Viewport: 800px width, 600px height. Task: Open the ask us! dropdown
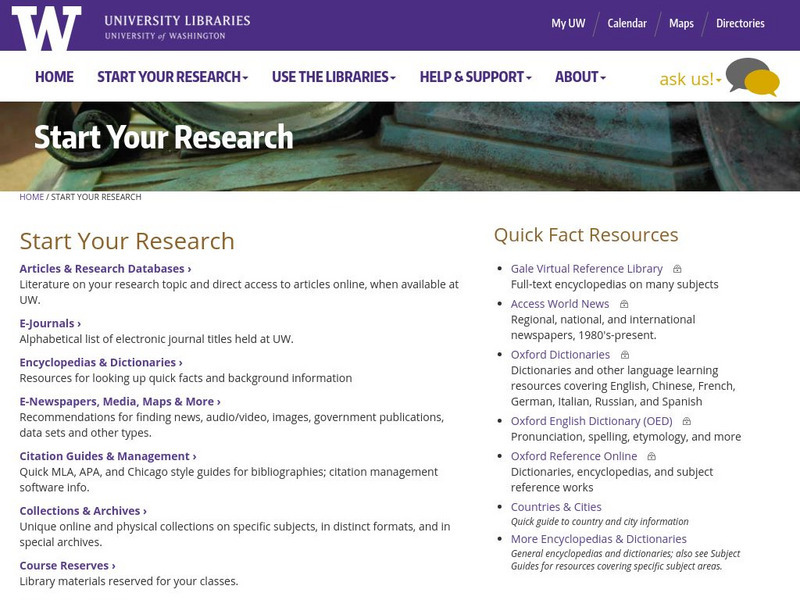point(690,79)
